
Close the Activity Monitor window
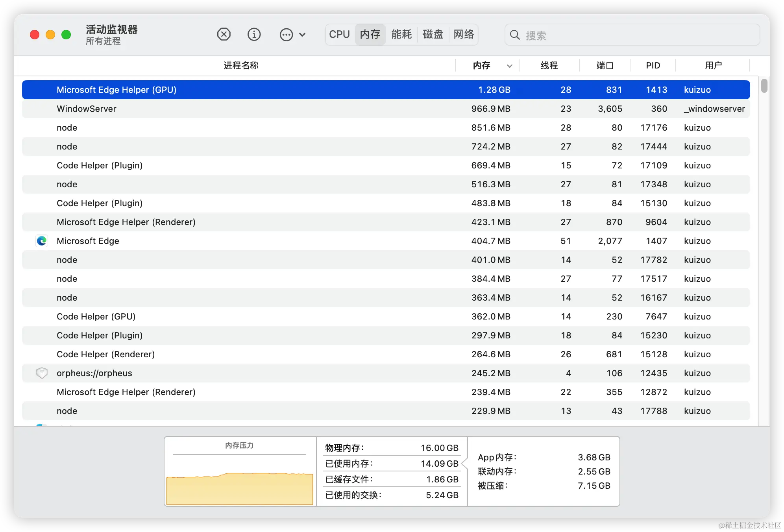click(35, 35)
